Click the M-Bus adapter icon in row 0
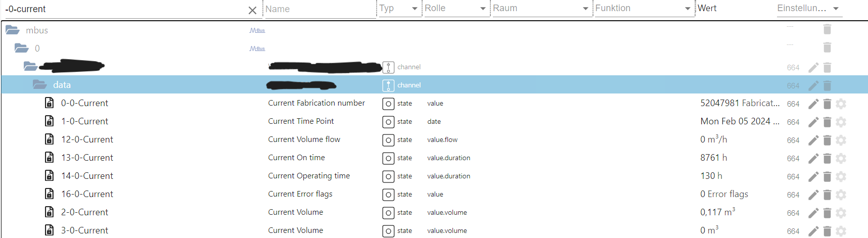Screen dimensions: 868x238 point(257,49)
